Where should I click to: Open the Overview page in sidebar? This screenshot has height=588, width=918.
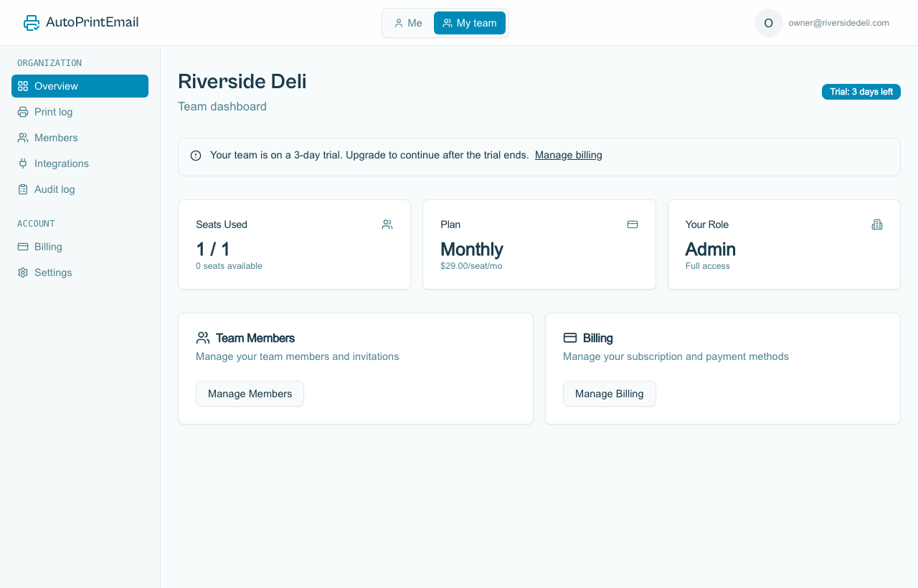80,86
